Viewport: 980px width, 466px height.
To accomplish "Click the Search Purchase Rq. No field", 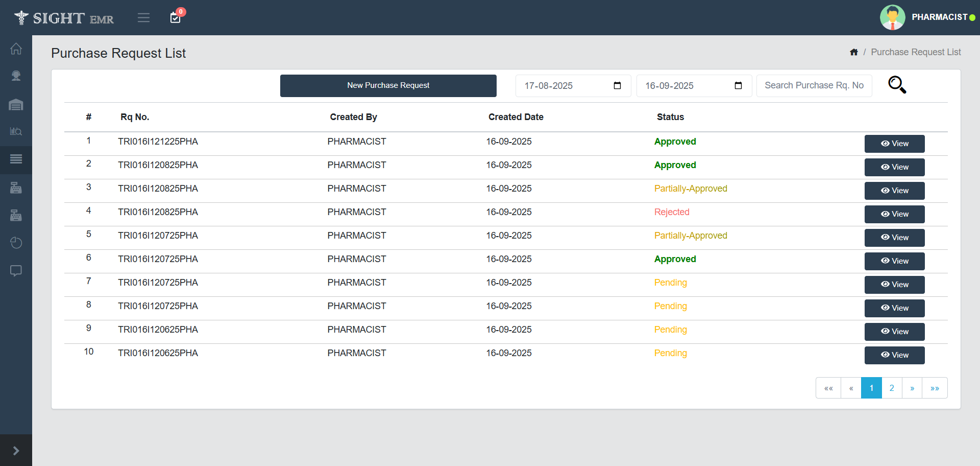I will tap(814, 85).
